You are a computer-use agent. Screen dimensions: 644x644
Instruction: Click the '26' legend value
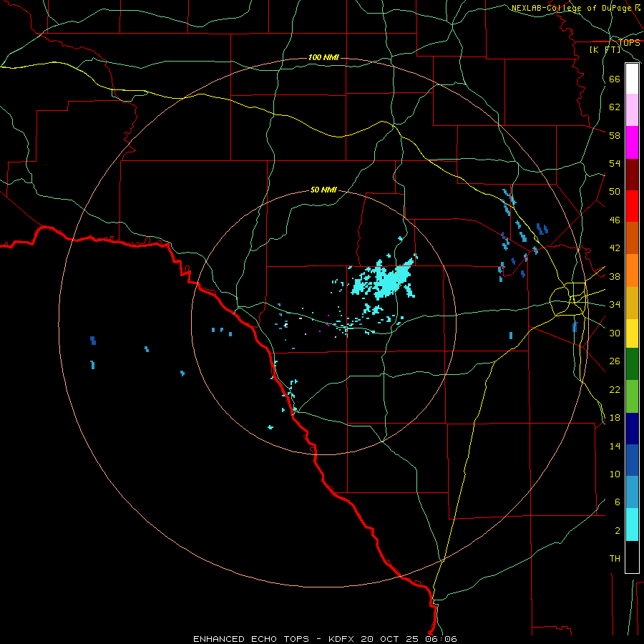click(615, 361)
